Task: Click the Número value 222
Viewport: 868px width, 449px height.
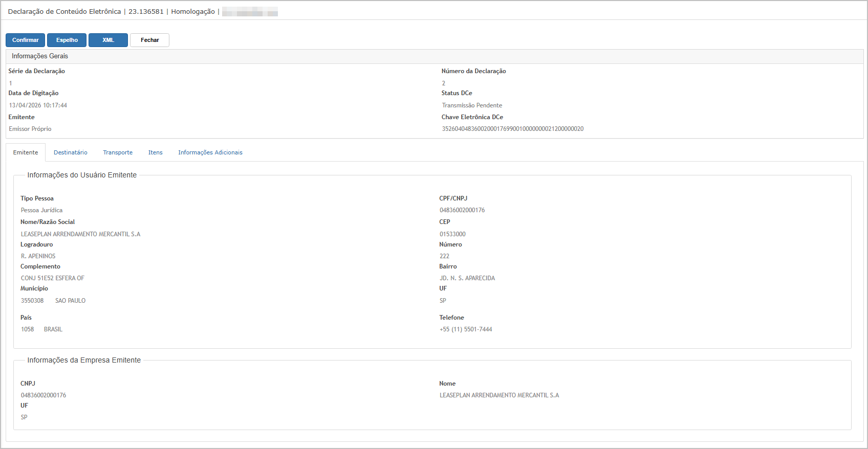Action: (x=444, y=256)
